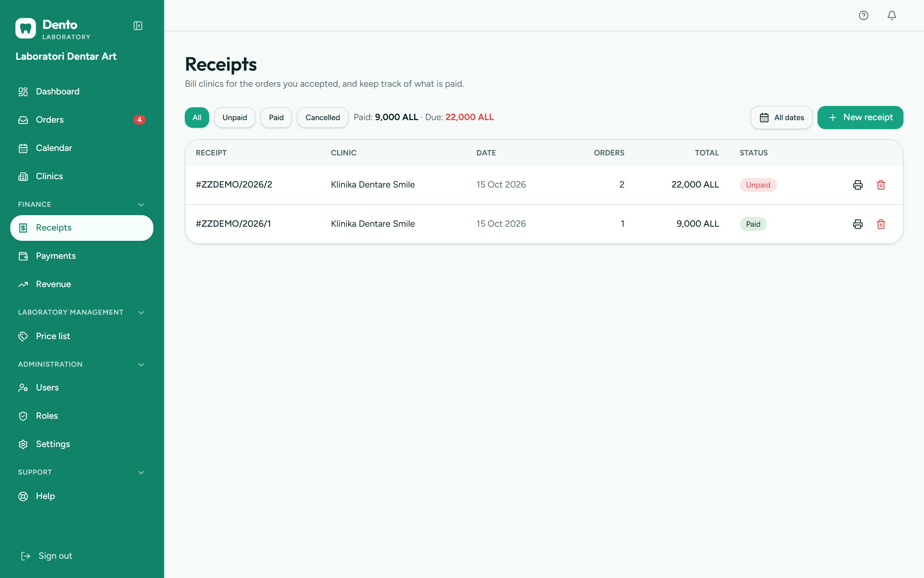Filter receipts by Unpaid
Screen dimensions: 924x578
tap(235, 117)
